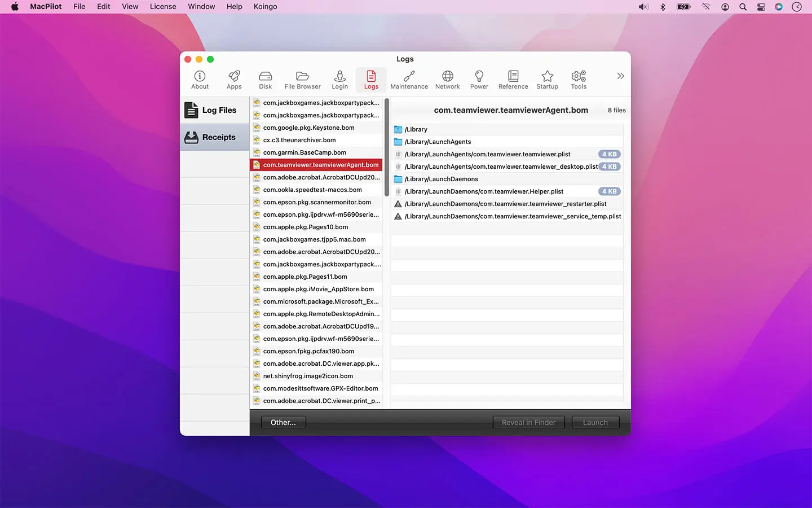812x508 pixels.
Task: Click folder icon beside /Library/LaunchDaemons
Action: click(x=398, y=179)
